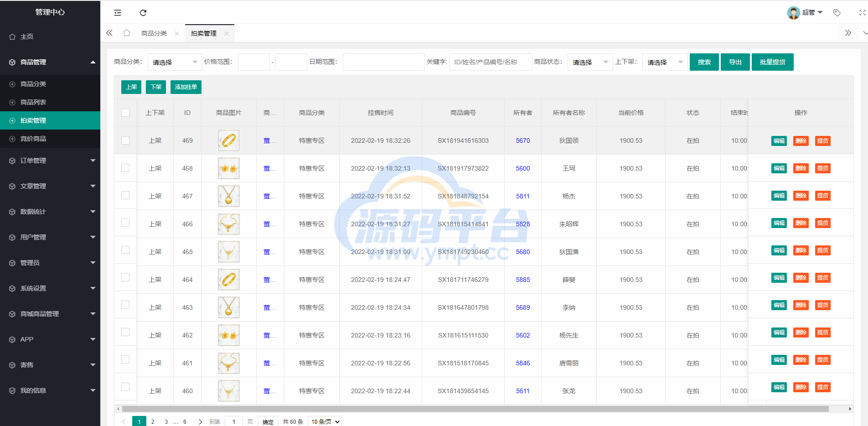This screenshot has height=426, width=868.
Task: Click the refresh icon in top bar
Action: 143,13
